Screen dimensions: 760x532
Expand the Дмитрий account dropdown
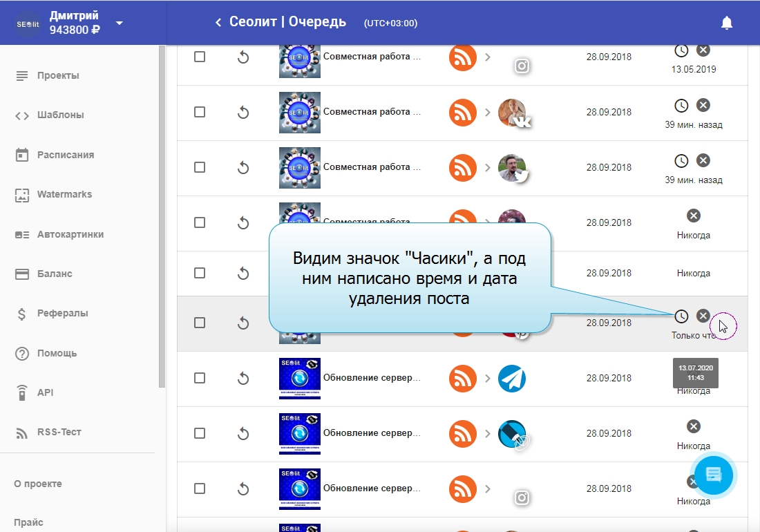(120, 23)
